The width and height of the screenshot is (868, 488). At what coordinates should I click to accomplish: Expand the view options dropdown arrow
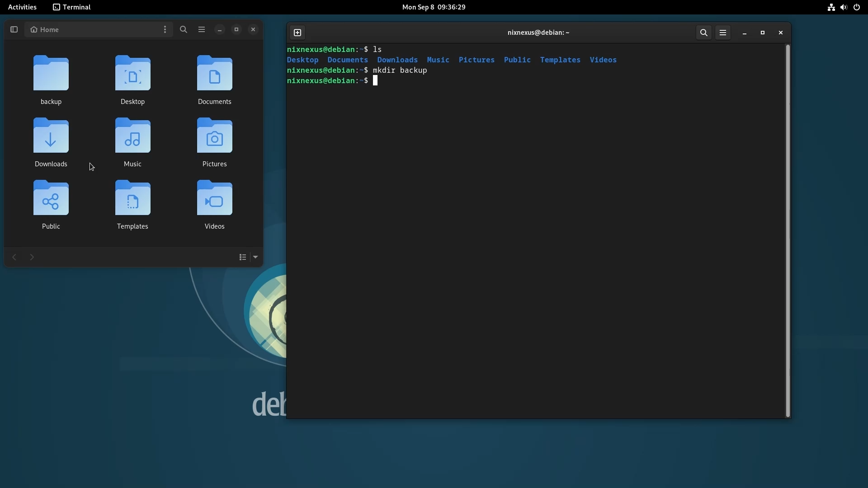click(256, 258)
